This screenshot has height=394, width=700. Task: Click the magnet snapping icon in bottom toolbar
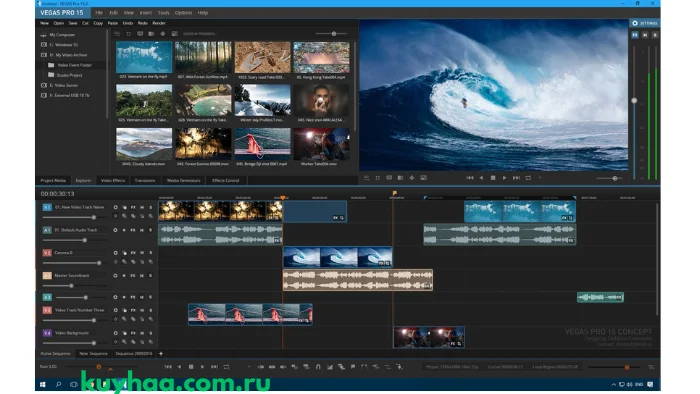(318, 367)
